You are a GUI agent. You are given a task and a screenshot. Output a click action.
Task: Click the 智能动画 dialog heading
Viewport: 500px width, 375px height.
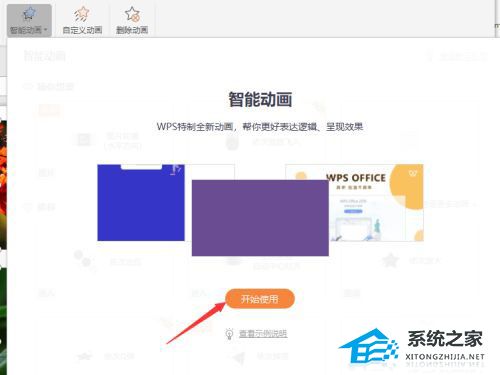click(x=260, y=99)
